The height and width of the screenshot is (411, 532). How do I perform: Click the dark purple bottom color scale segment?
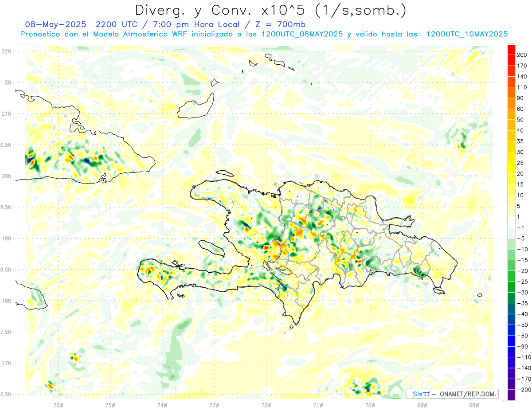[x=511, y=395]
